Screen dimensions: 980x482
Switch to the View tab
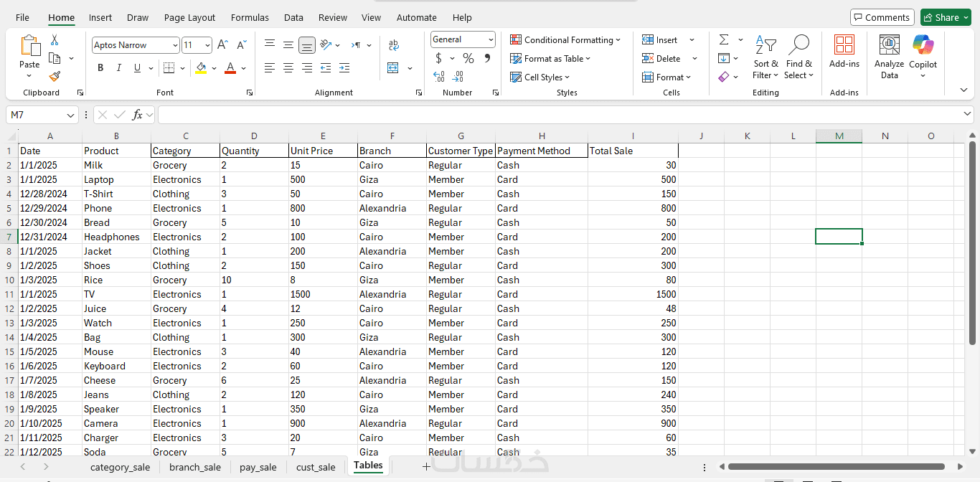[372, 17]
